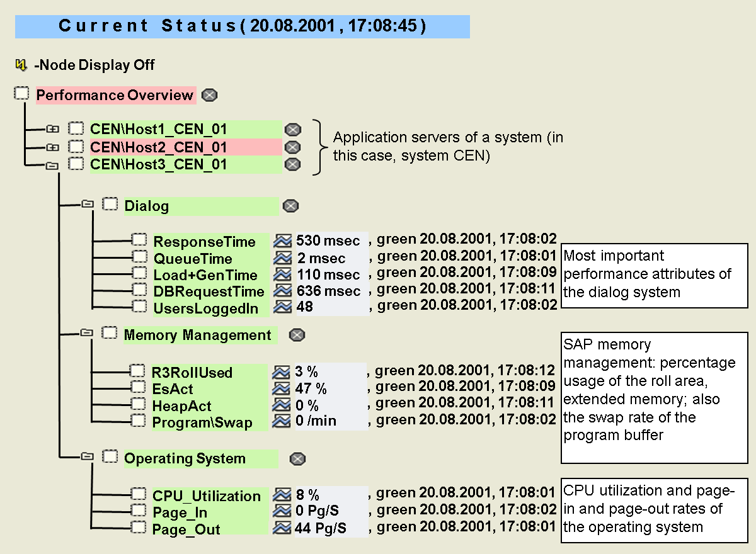Click the Load+GenTime attribute label
Image resolution: width=756 pixels, height=554 pixels.
coord(205,275)
